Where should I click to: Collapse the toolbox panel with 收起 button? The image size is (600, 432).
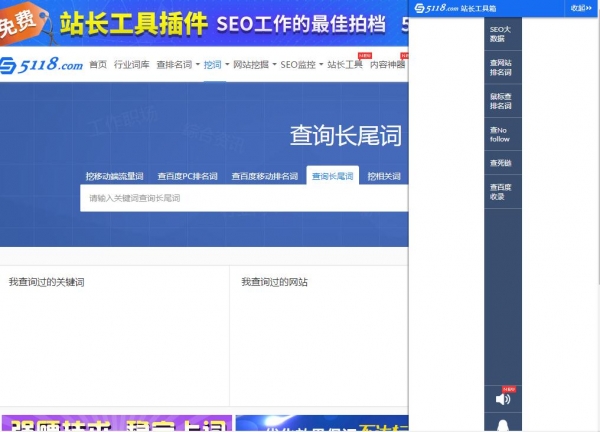coord(581,8)
